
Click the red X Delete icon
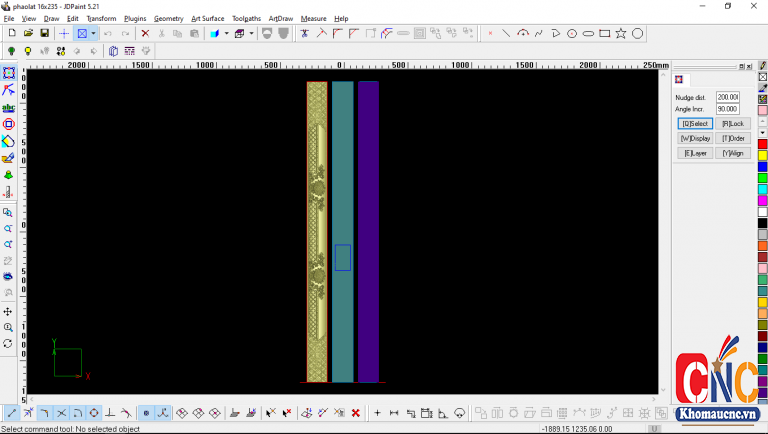[145, 33]
